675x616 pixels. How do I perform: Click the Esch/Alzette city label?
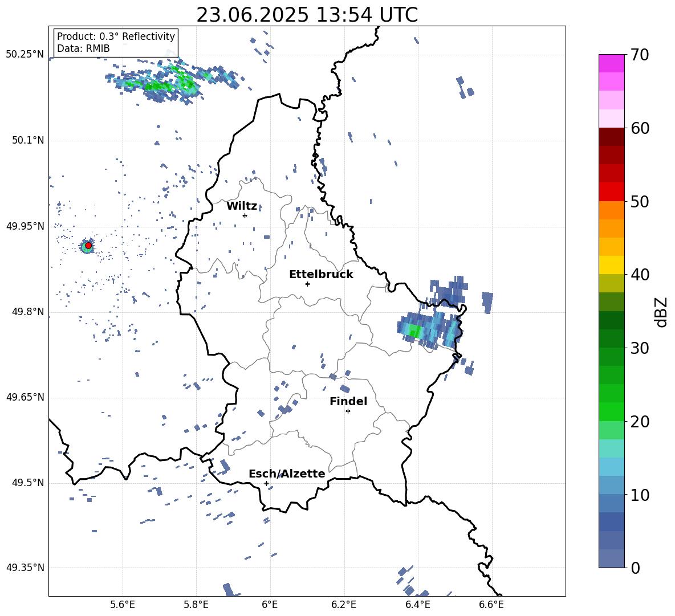[287, 474]
